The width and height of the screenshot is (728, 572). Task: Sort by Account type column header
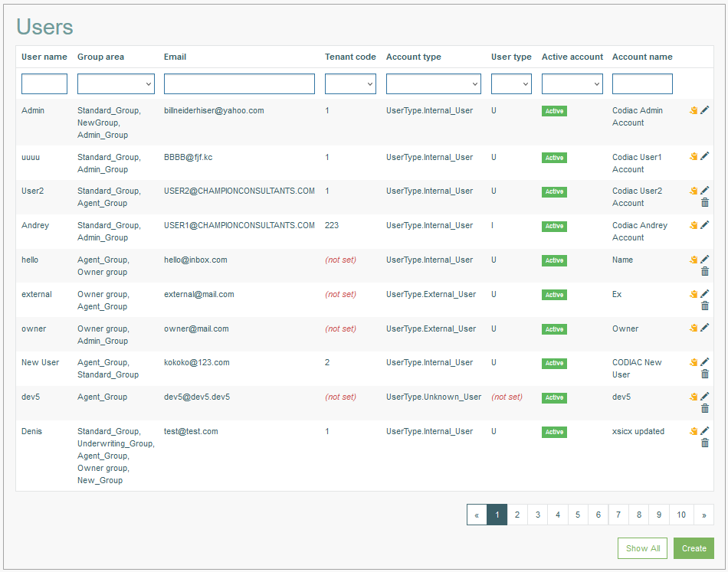click(x=414, y=57)
